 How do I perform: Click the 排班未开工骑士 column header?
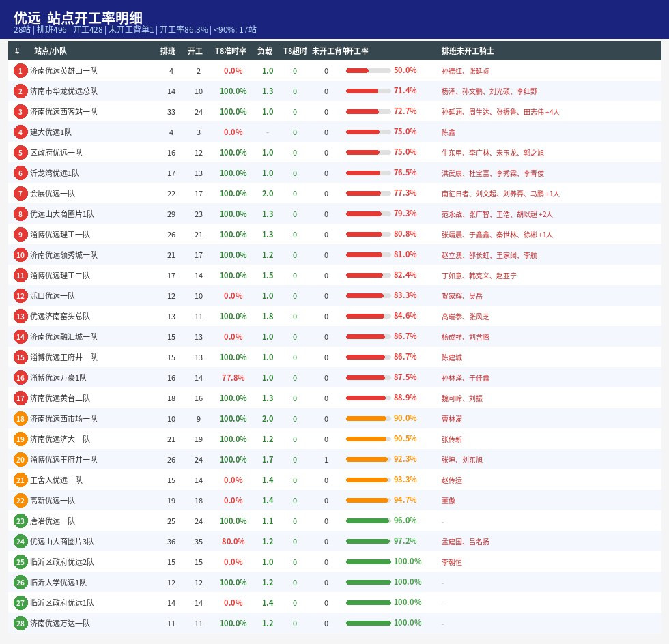(x=468, y=50)
